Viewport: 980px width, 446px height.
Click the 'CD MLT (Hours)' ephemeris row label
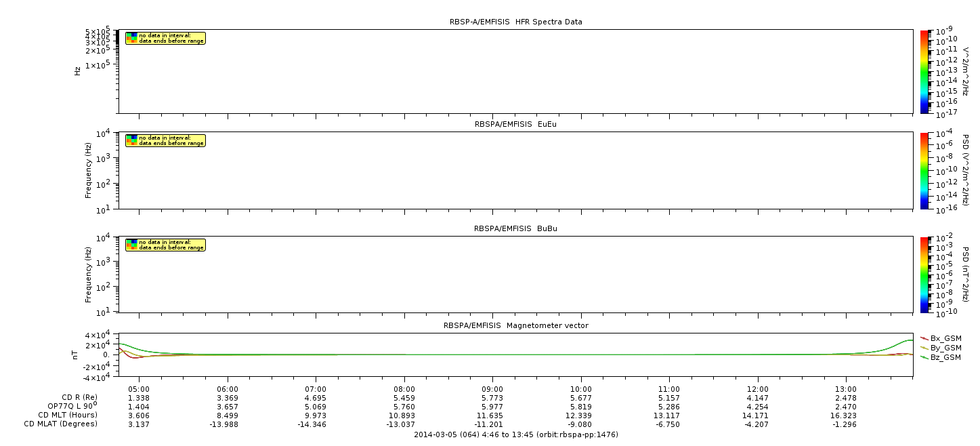(x=68, y=415)
